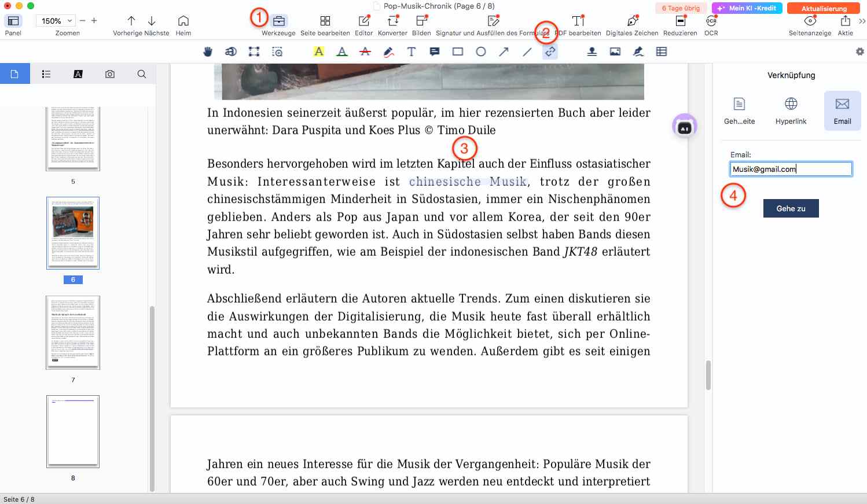The width and height of the screenshot is (867, 504).
Task: Select the snapshot zoom tool
Action: (x=277, y=51)
